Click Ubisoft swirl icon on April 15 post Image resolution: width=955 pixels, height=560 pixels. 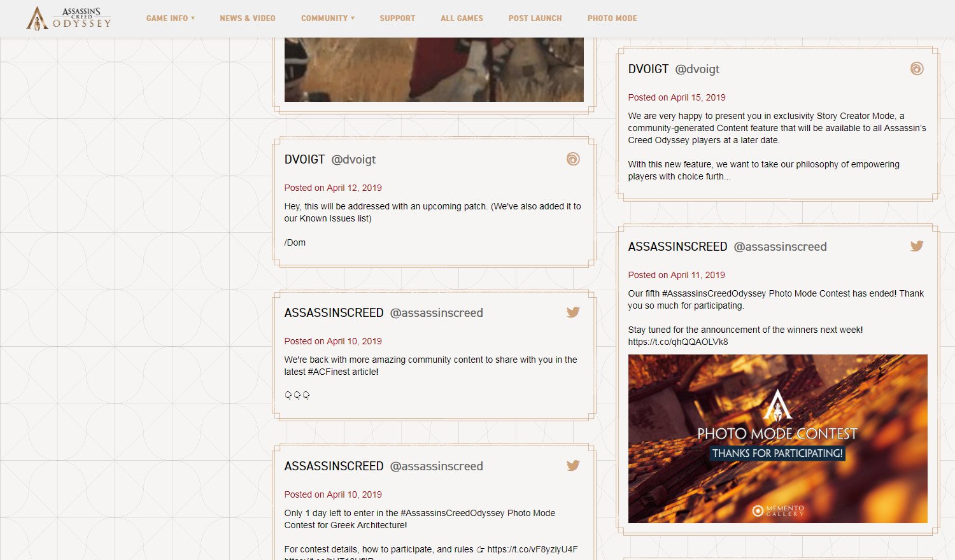[x=917, y=69]
